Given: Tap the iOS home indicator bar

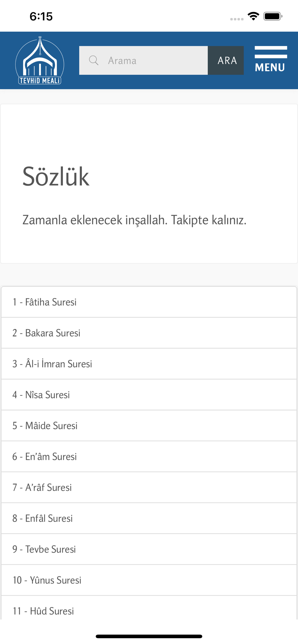Looking at the screenshot, I should click(149, 636).
